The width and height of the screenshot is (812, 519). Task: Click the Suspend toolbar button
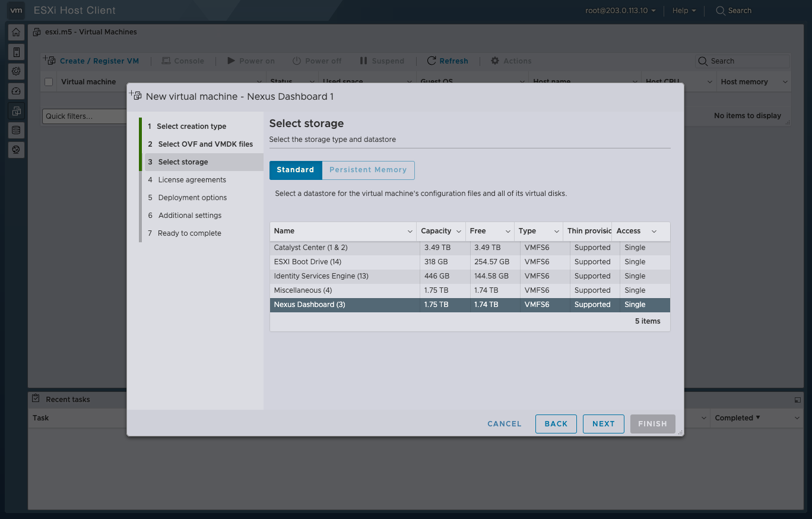coord(382,61)
